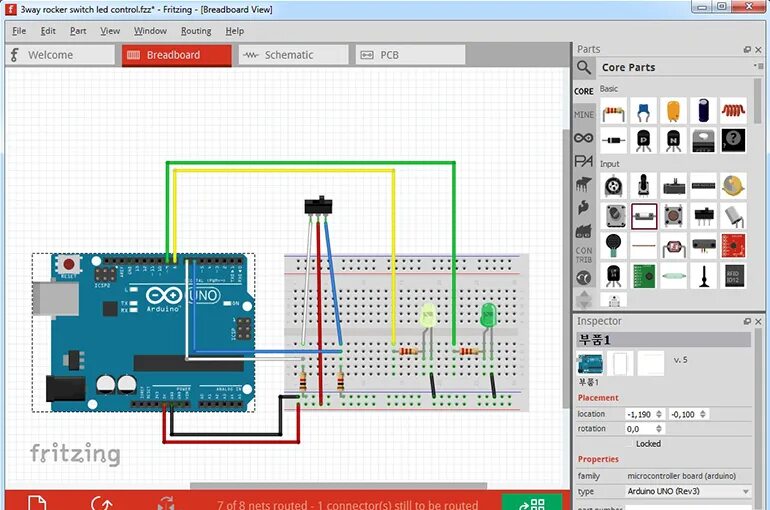Open the Arduino infinity-logo parts bin
Screen dimensions: 770x510
(x=584, y=138)
